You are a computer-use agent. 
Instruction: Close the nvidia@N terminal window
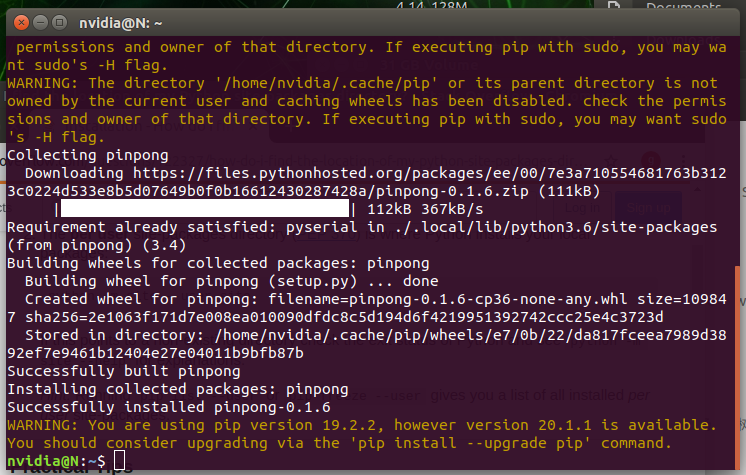pos(21,22)
